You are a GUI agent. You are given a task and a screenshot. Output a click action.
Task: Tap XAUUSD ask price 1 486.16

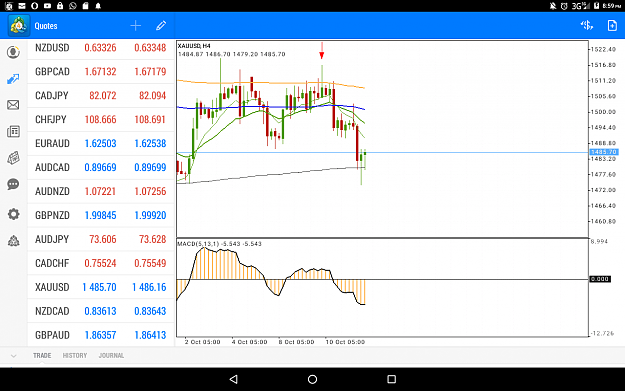pyautogui.click(x=149, y=287)
